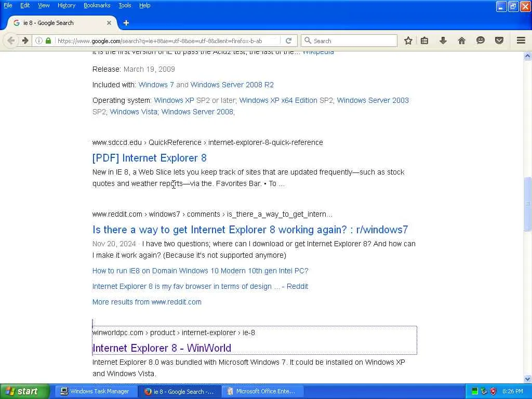Open the chat smiley face toolbar icon
The height and width of the screenshot is (399, 532).
pyautogui.click(x=481, y=41)
